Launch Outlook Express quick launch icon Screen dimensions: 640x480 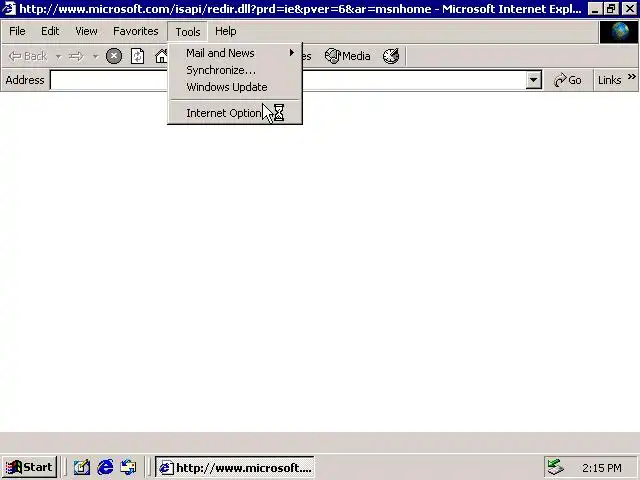[x=128, y=467]
